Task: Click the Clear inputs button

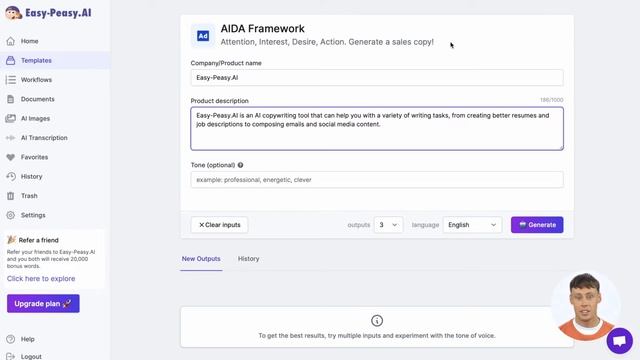Action: [219, 225]
